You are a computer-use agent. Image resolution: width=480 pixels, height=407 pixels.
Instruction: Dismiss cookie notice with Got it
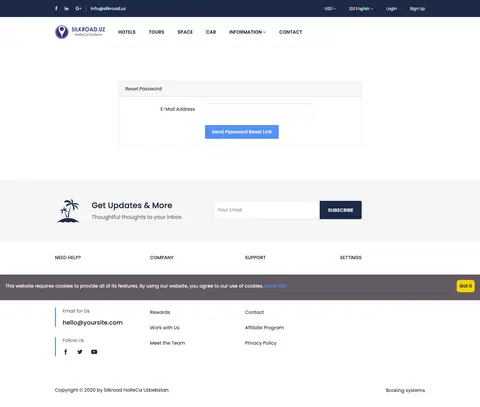[x=466, y=286]
